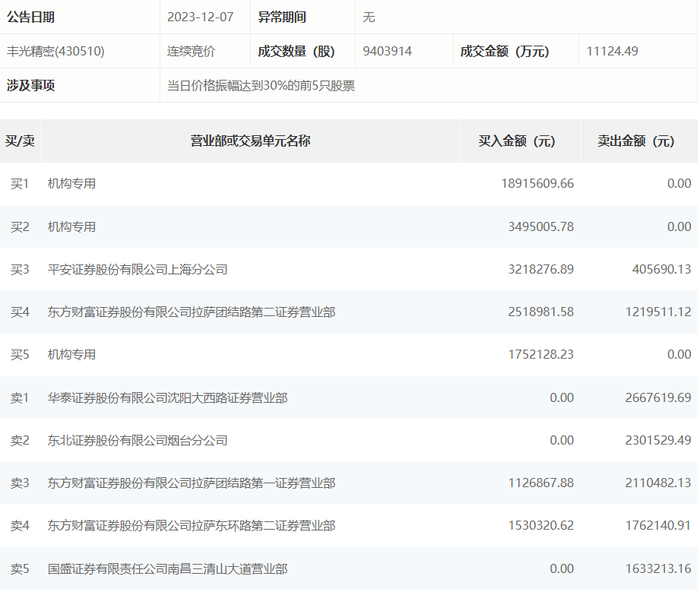Click 东方财富证券拉萨团结路第二证券营业部
700x592 pixels.
coord(192,312)
